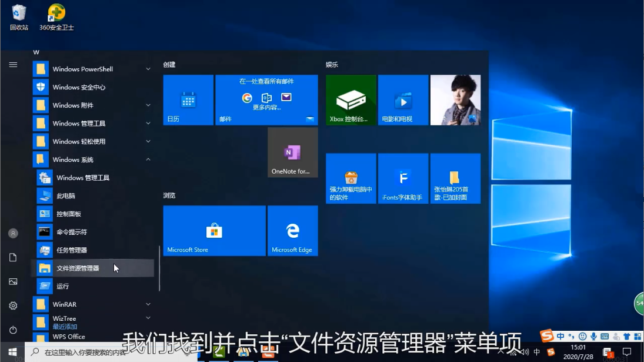Click the 命令提示符 app icon

click(45, 232)
